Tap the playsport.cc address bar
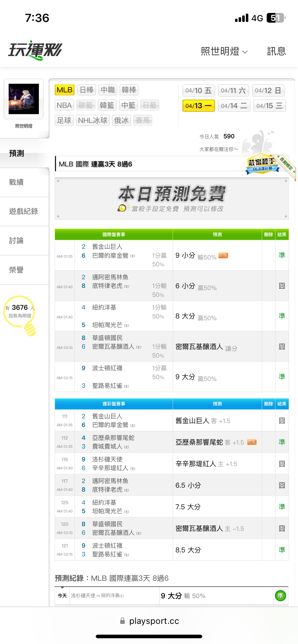Image resolution: width=298 pixels, height=644 pixels. click(149, 621)
